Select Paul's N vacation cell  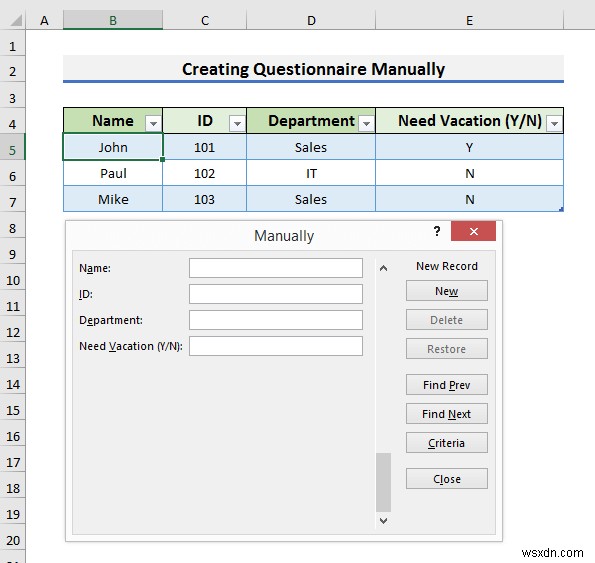[x=470, y=173]
